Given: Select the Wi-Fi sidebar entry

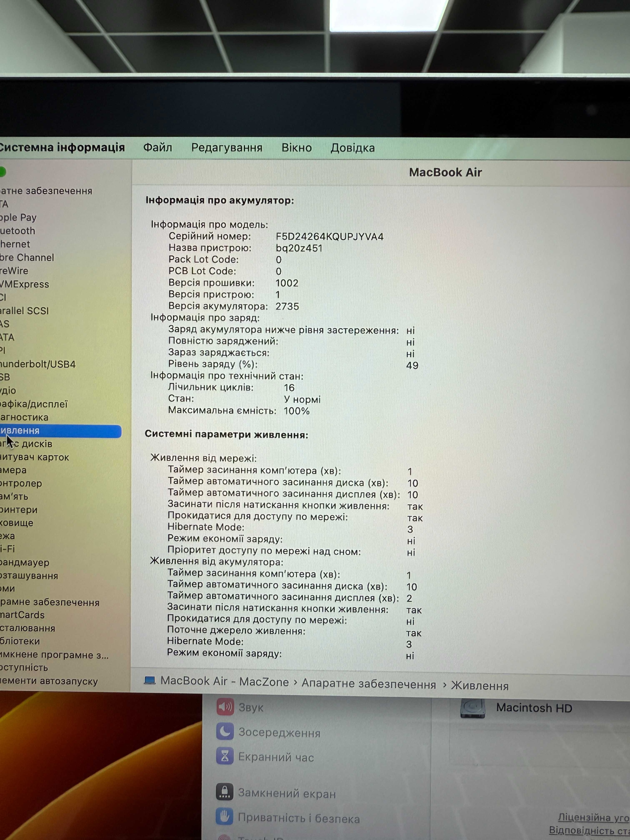Looking at the screenshot, I should click(x=7, y=549).
